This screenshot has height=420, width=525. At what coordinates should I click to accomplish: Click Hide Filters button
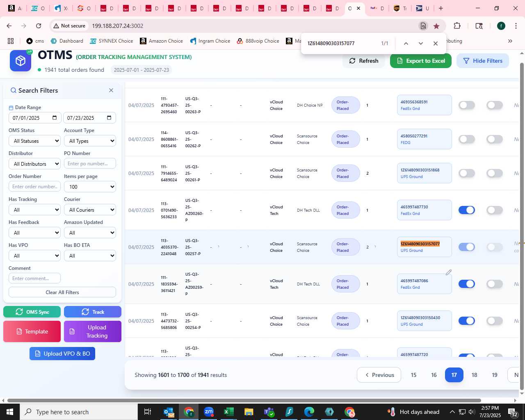483,61
